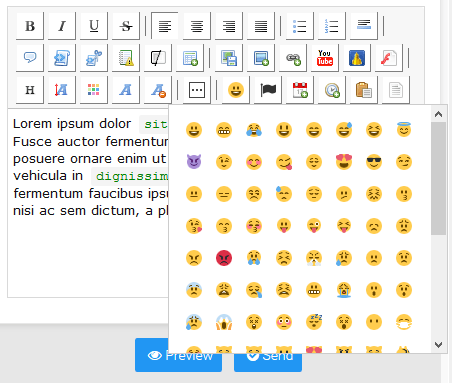Click the quote speech bubble icon
The image size is (452, 383).
(30, 58)
